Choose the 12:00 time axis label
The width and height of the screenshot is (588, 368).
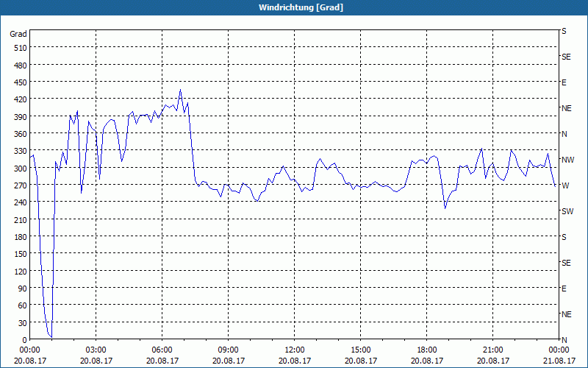pos(295,350)
